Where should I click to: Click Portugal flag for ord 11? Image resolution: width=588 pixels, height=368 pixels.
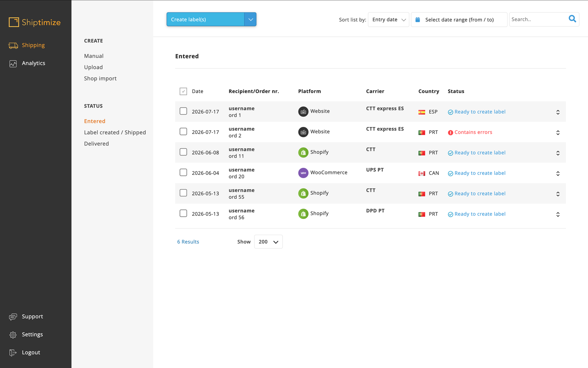(422, 153)
